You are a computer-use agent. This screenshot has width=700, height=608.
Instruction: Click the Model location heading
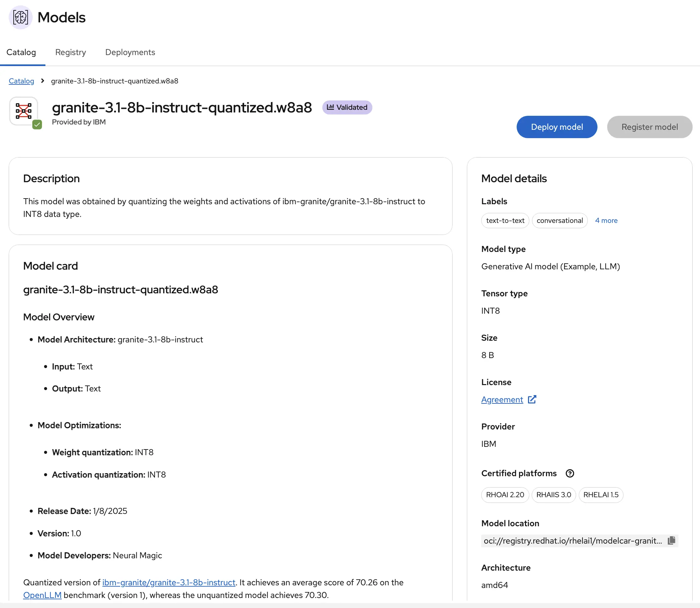click(510, 523)
